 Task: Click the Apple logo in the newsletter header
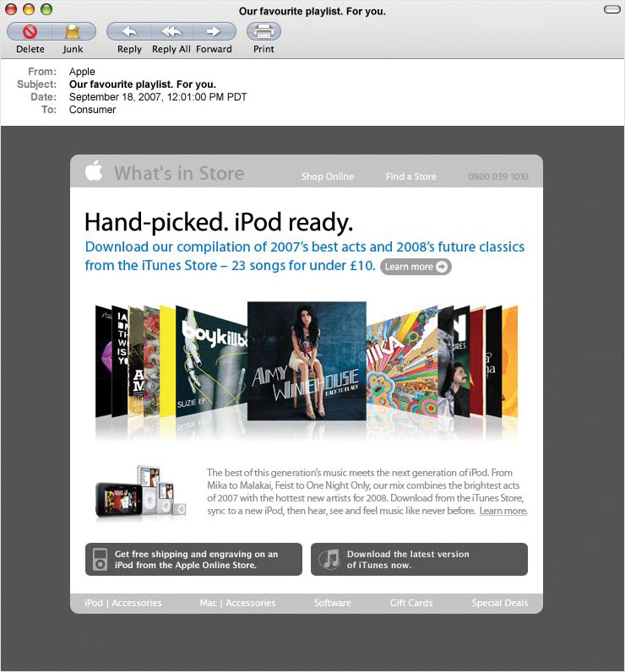click(x=94, y=171)
